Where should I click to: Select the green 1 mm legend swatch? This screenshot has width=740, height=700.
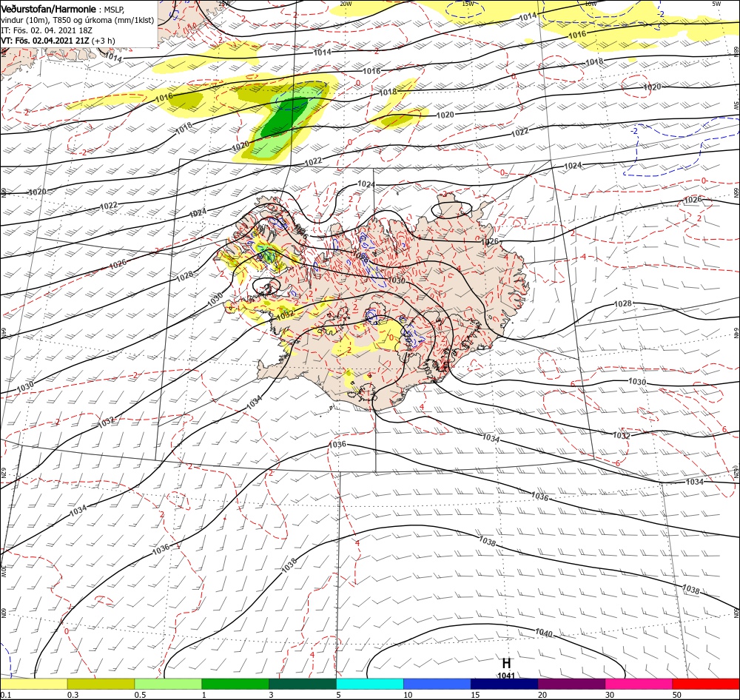point(235,684)
